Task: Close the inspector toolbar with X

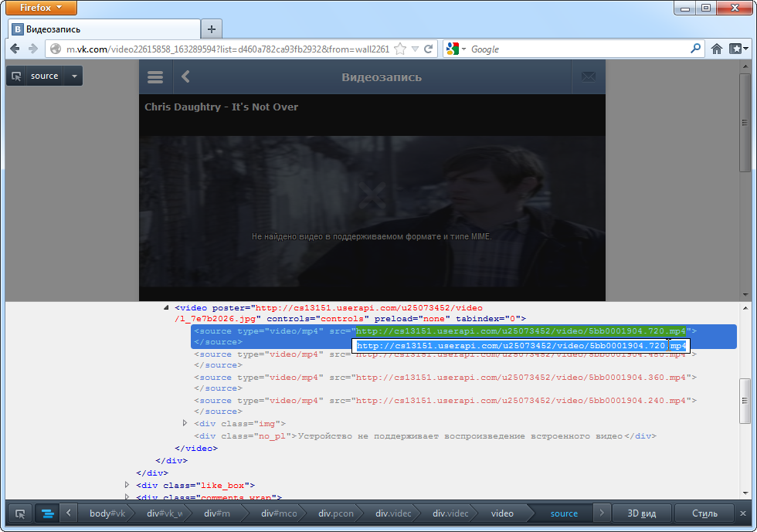Action: (x=743, y=513)
